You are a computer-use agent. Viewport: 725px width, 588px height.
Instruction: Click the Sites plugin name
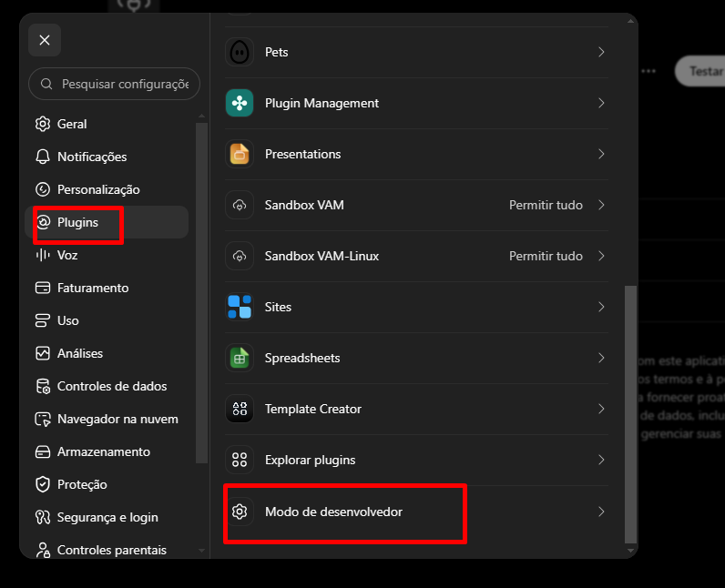click(x=278, y=307)
